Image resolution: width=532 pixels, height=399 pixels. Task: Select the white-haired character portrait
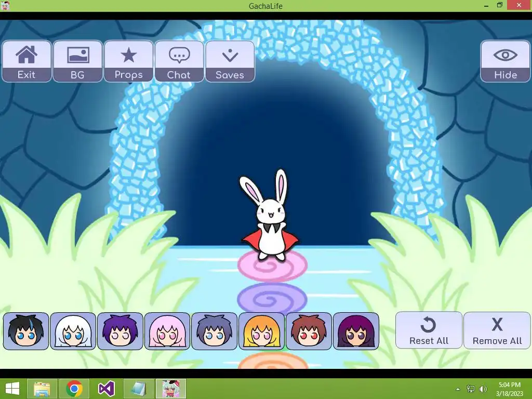pyautogui.click(x=73, y=331)
